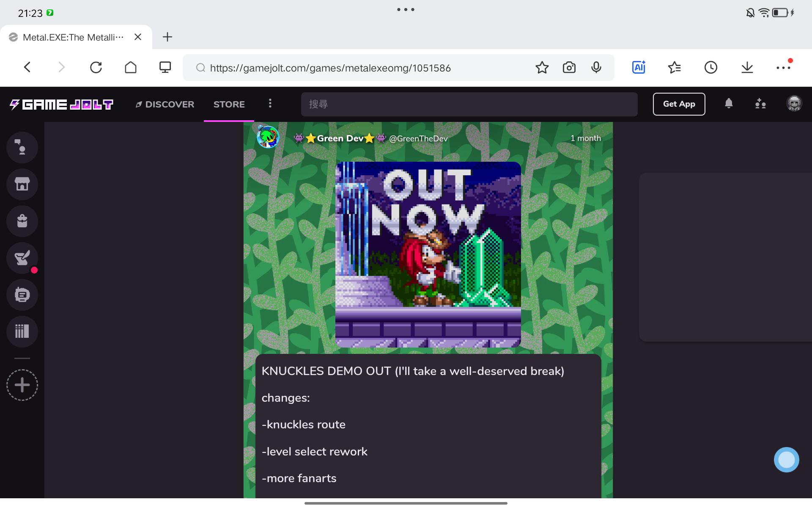Focus the Game Jolt search field
This screenshot has width=812, height=508.
[x=469, y=104]
